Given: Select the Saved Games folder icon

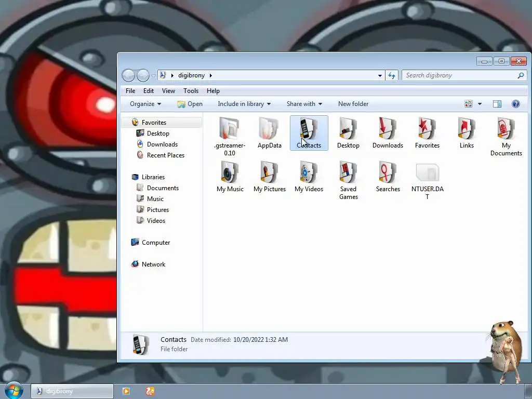Looking at the screenshot, I should [348, 172].
